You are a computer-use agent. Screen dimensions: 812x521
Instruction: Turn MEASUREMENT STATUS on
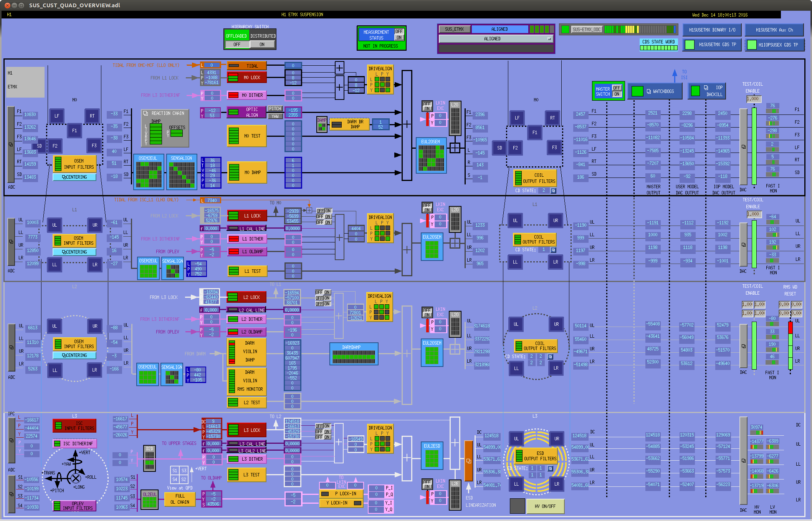pyautogui.click(x=399, y=38)
